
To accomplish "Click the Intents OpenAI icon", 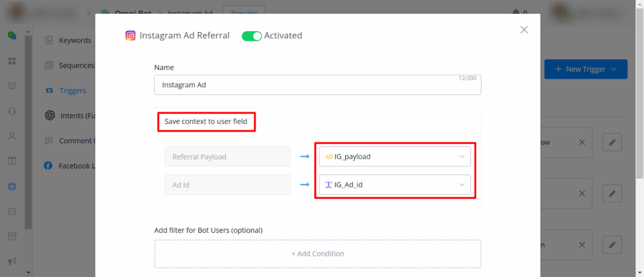I will click(x=49, y=116).
